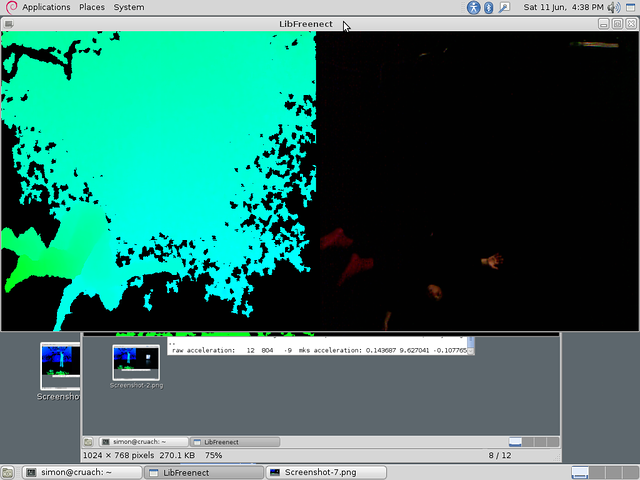Open the Bluetooth applet icon
640x480 pixels.
coord(489,7)
